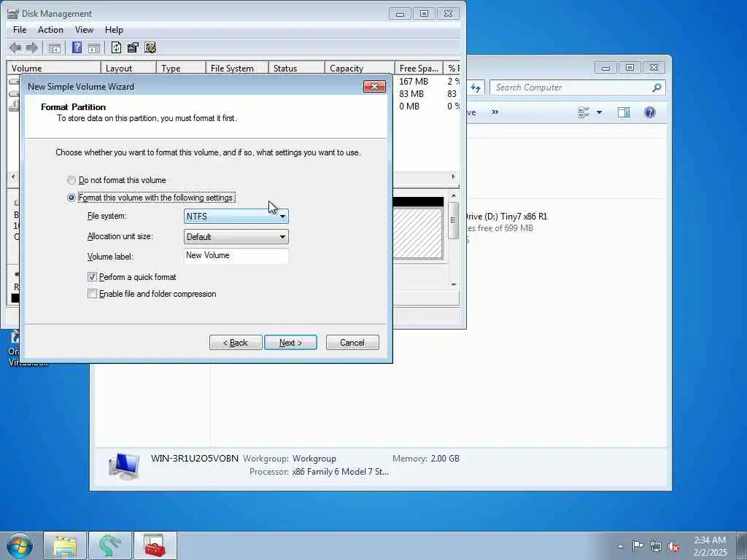Image resolution: width=747 pixels, height=560 pixels.
Task: Cancel the New Simple Volume Wizard
Action: point(352,343)
